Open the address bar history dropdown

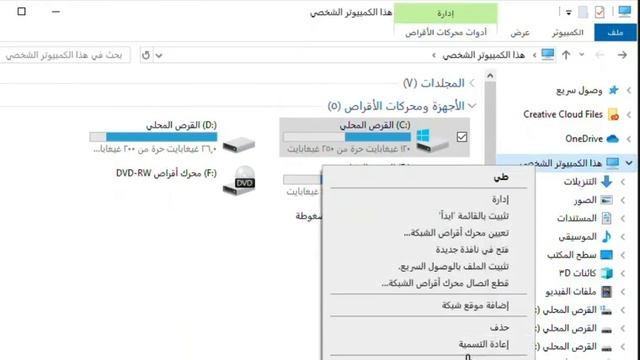(x=159, y=55)
